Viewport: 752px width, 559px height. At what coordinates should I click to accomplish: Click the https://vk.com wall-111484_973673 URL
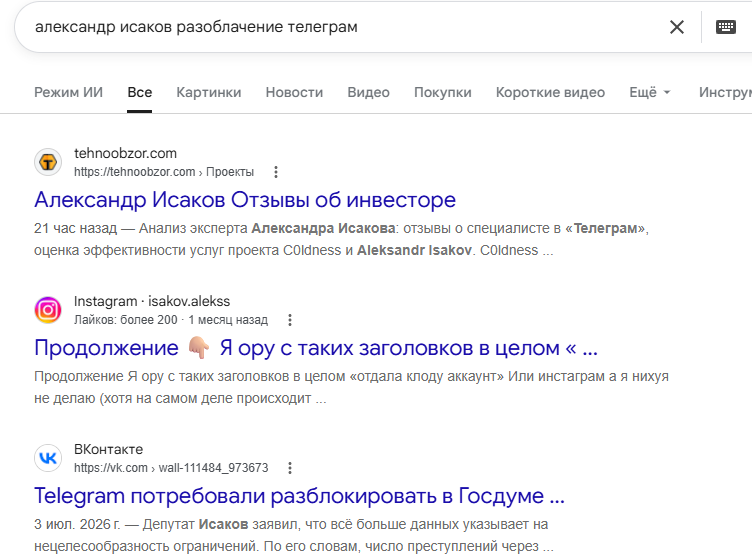(x=171, y=468)
